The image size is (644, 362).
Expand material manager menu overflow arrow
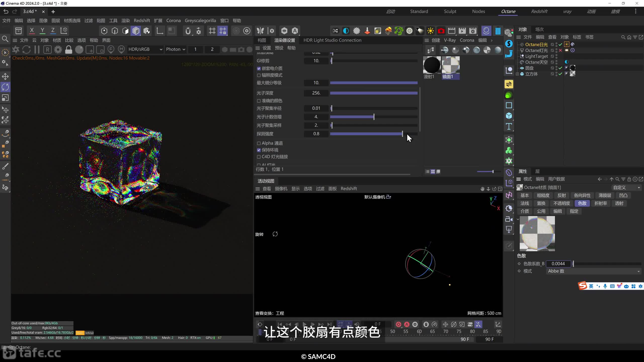click(492, 40)
